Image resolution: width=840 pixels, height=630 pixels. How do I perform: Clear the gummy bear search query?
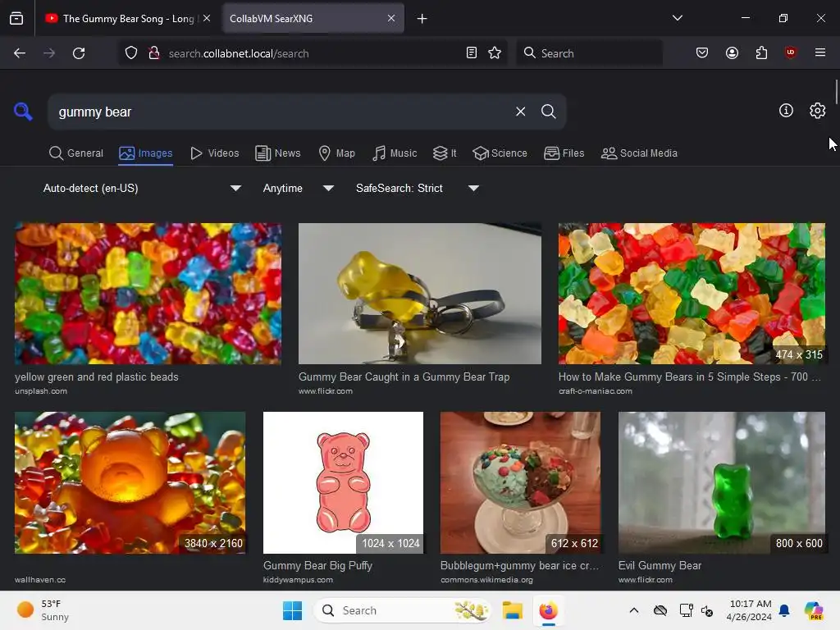coord(520,112)
